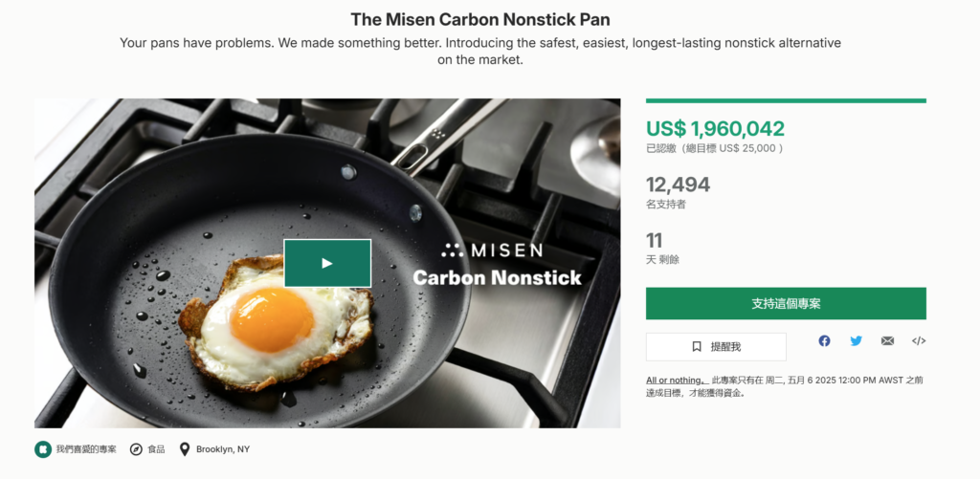Click the compass icon beside 食品

pos(136,449)
